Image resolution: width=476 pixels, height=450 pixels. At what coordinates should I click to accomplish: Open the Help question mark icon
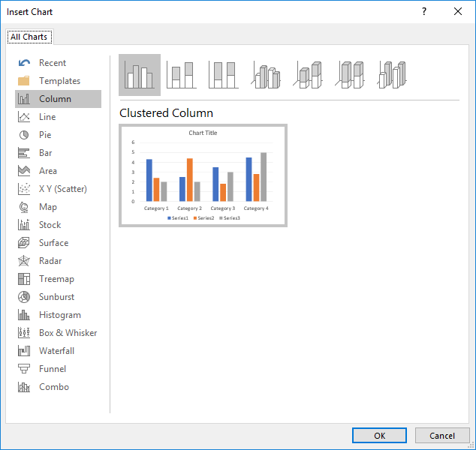click(424, 11)
